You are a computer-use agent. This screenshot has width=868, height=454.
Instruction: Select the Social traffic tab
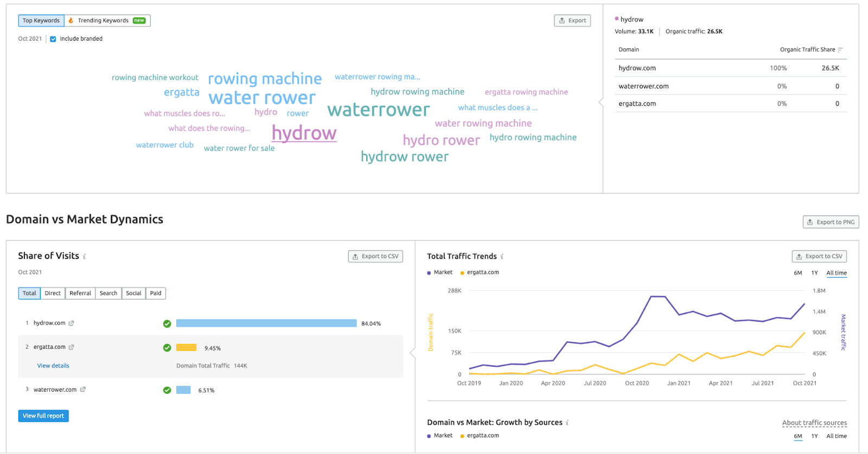pyautogui.click(x=133, y=293)
